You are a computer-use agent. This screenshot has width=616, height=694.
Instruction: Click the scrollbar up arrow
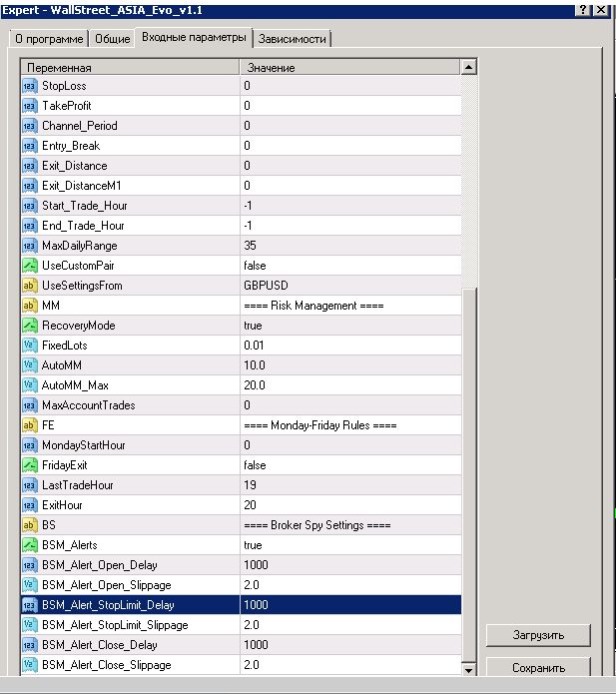(468, 67)
